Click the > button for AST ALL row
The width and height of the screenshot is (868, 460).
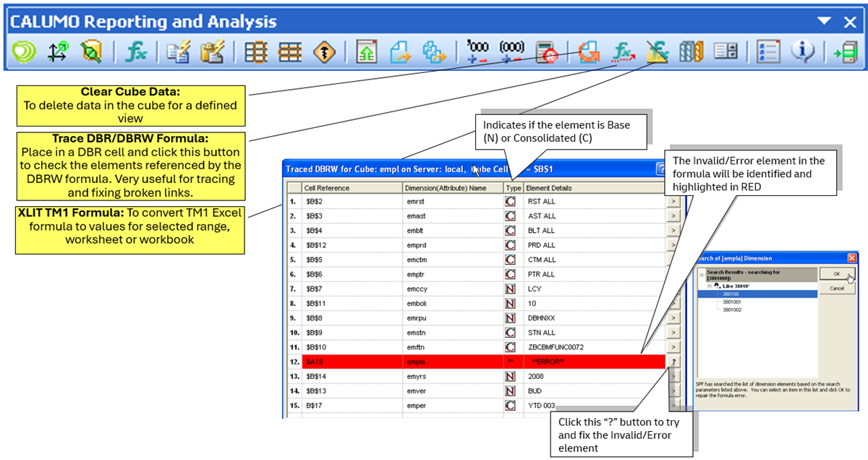click(673, 216)
